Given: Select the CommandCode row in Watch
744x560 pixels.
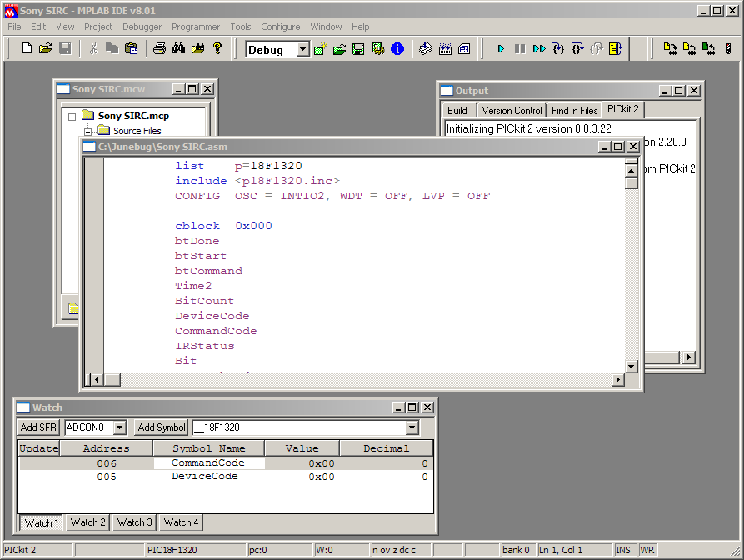Looking at the screenshot, I should point(226,463).
